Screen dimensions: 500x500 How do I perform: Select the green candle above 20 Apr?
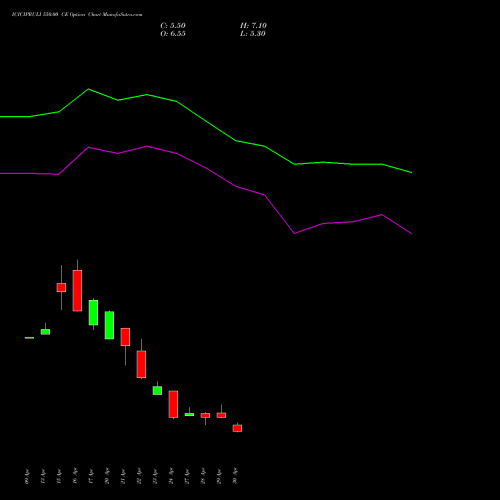tap(109, 325)
